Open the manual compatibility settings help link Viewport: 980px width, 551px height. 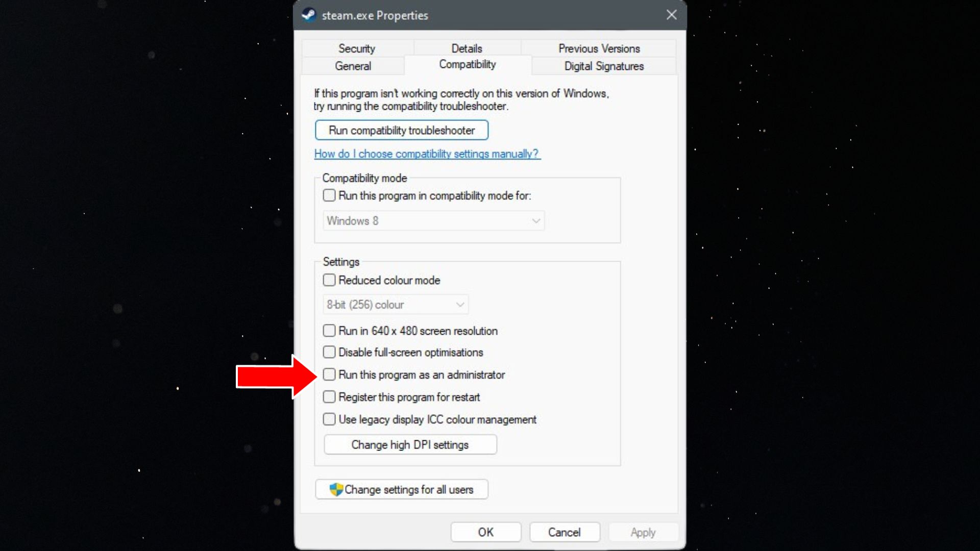click(427, 154)
